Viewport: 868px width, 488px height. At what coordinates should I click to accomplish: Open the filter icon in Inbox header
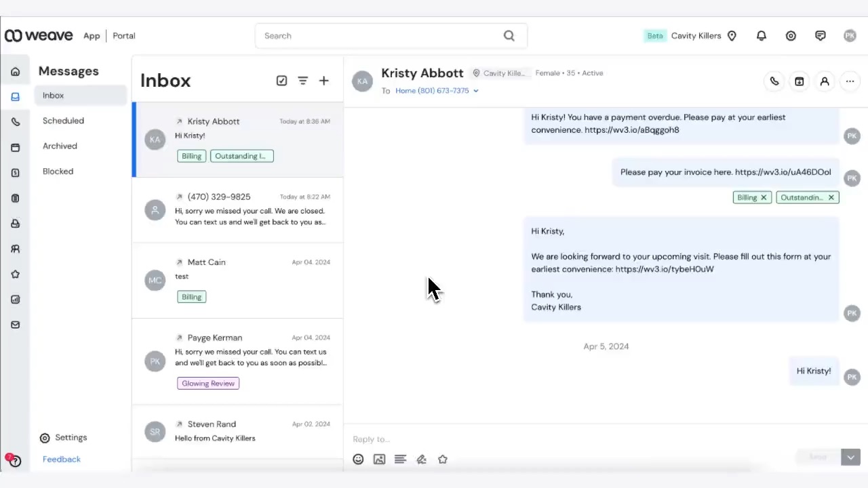(302, 81)
